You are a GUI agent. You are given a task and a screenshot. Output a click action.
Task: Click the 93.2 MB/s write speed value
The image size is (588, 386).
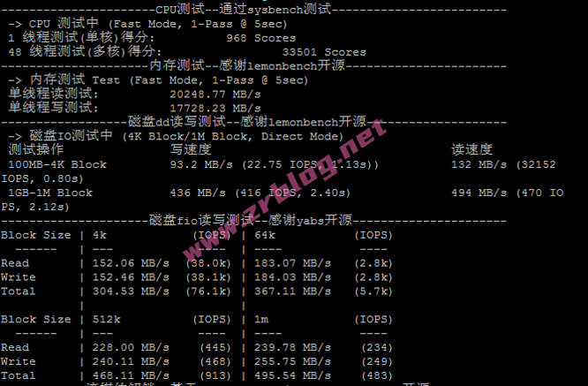(x=201, y=164)
